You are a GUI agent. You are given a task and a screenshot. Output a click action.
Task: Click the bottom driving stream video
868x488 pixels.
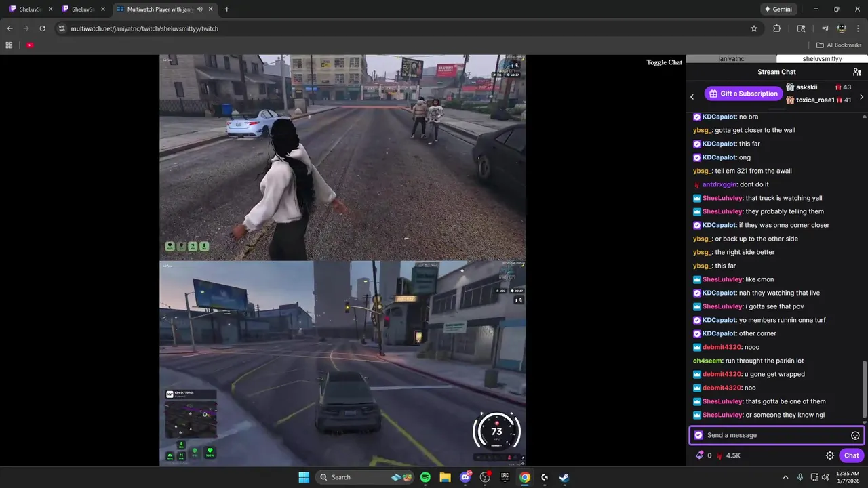click(x=343, y=363)
